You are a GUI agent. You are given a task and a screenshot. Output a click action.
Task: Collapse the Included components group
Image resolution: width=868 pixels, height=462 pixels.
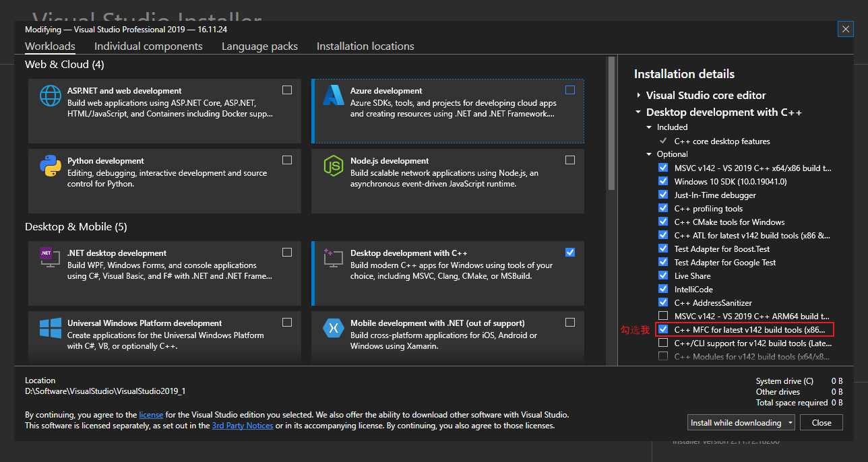[650, 127]
